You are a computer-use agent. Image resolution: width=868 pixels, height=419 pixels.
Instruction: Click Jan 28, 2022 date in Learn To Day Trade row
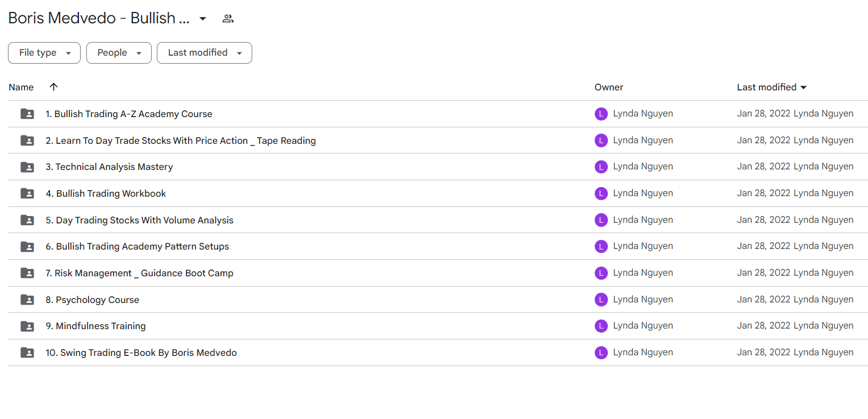click(x=763, y=140)
